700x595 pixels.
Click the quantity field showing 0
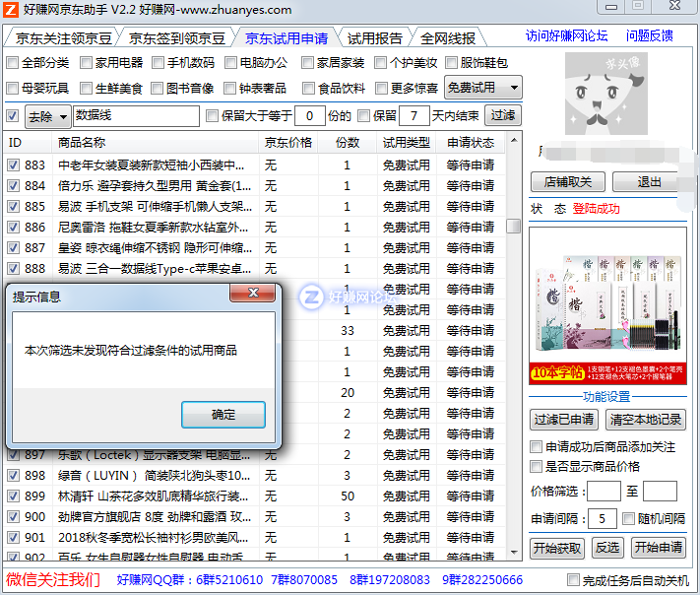[310, 116]
